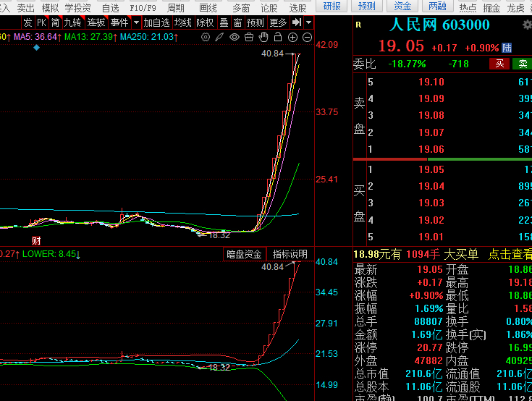Screen dimensions: 532x401
Task: Click the 简 toolbar button
Action: point(55,22)
